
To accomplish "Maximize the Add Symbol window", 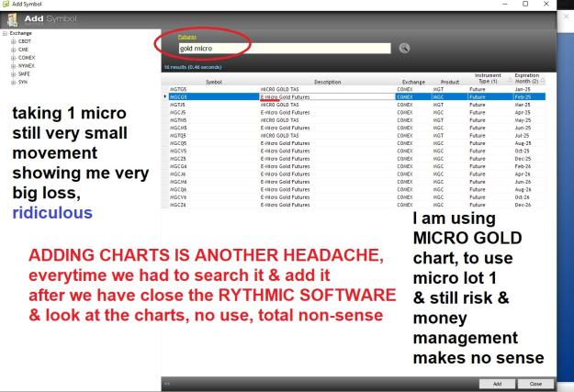I will point(525,4).
